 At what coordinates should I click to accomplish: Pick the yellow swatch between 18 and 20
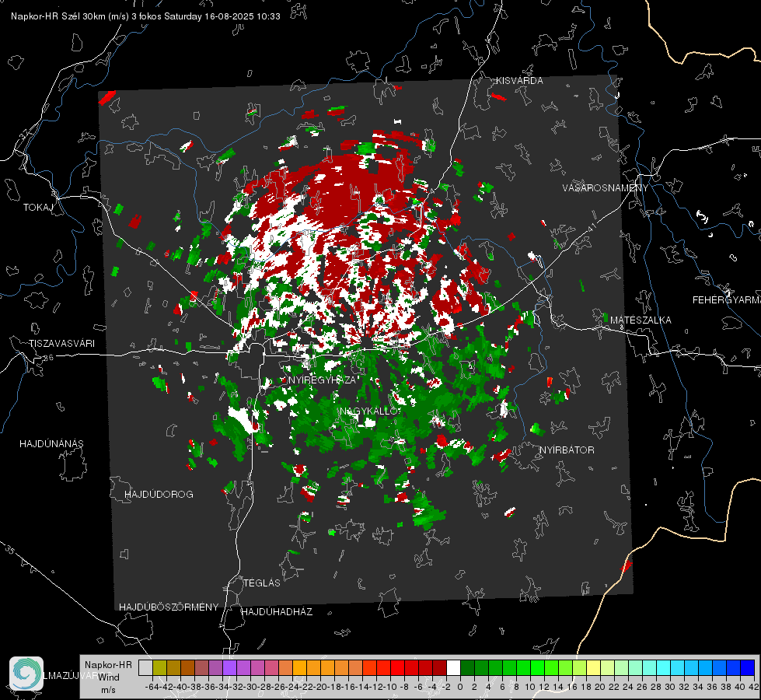(x=594, y=667)
